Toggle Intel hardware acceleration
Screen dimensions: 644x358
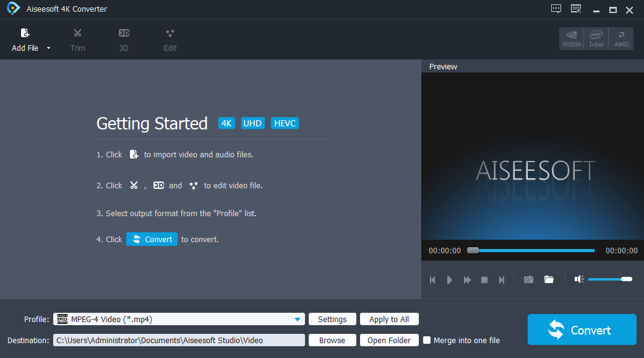point(596,39)
